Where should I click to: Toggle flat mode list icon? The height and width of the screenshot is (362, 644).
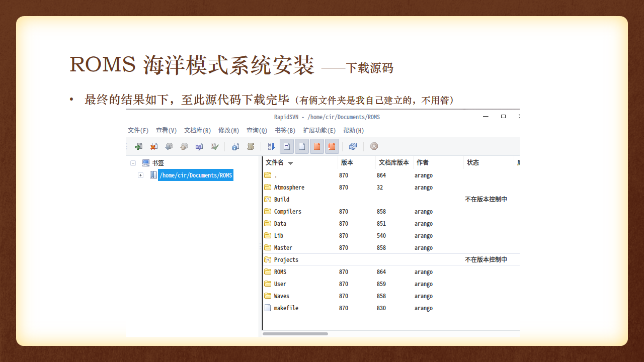pyautogui.click(x=272, y=146)
